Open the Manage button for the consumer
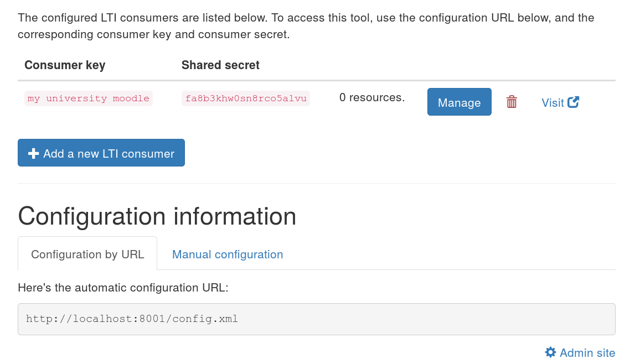 pos(460,102)
